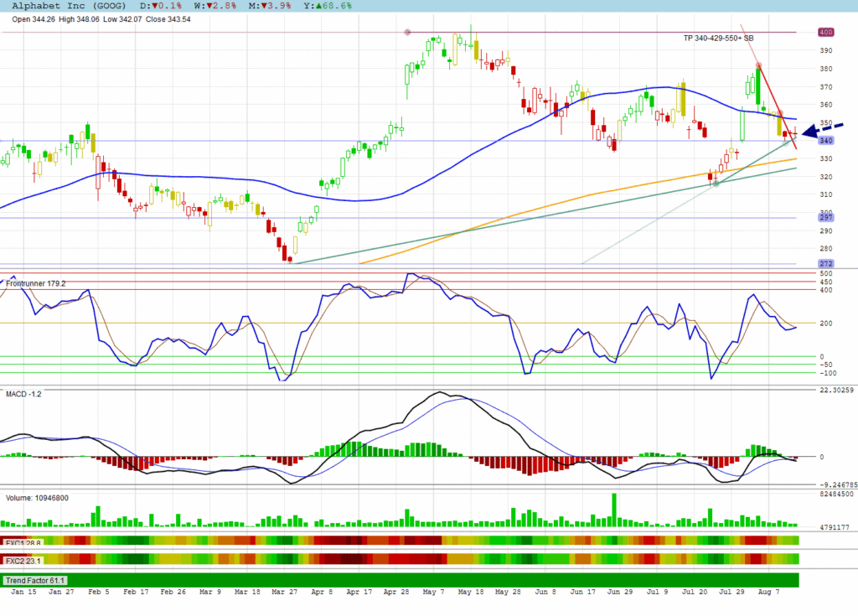Click the Feb 26 date label

coord(173,592)
